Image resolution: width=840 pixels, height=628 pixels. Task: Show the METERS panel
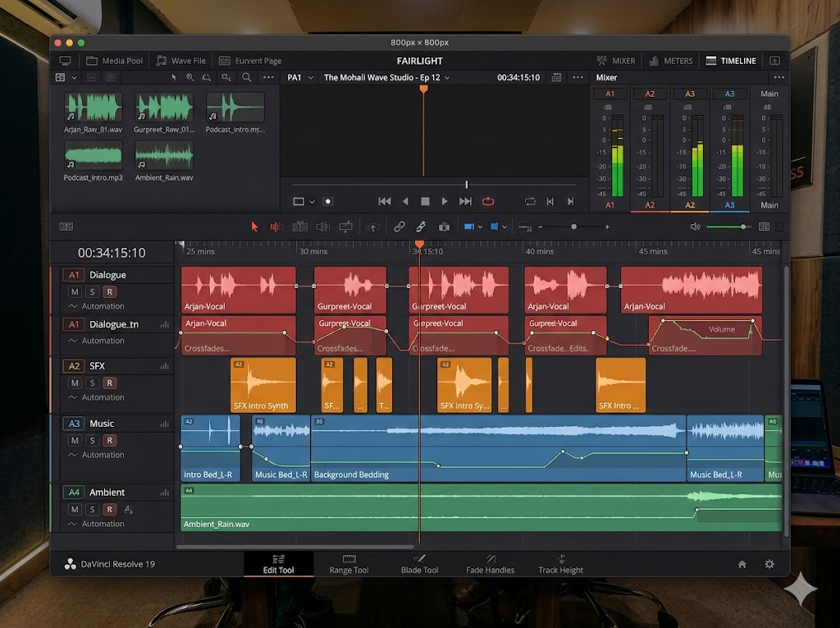pyautogui.click(x=671, y=61)
